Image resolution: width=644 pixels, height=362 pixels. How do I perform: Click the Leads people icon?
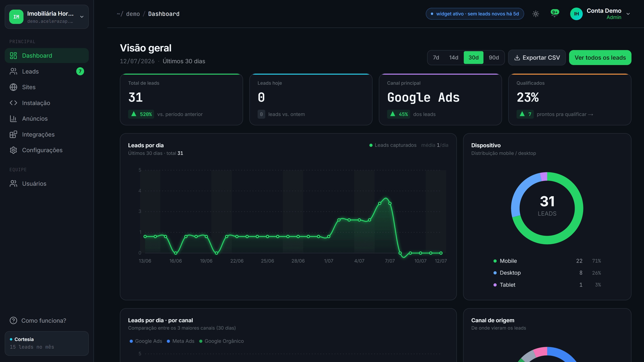[13, 72]
